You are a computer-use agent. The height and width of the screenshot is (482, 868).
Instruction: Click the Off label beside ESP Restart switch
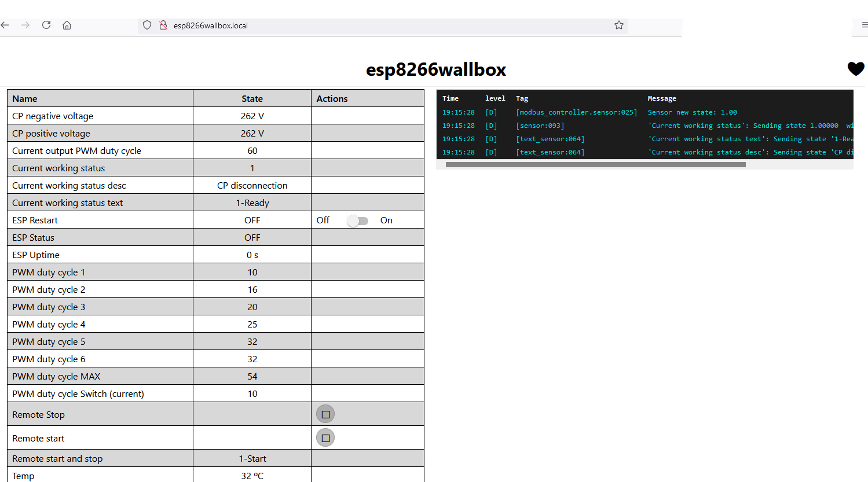coord(323,220)
